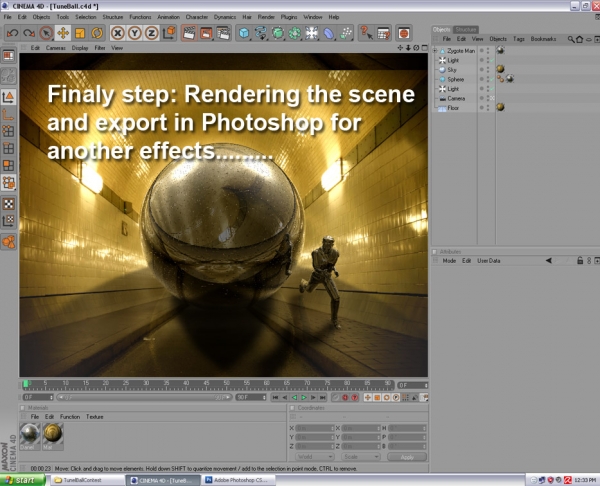Add a Cube primitive object
600x486 pixels.
tap(244, 33)
